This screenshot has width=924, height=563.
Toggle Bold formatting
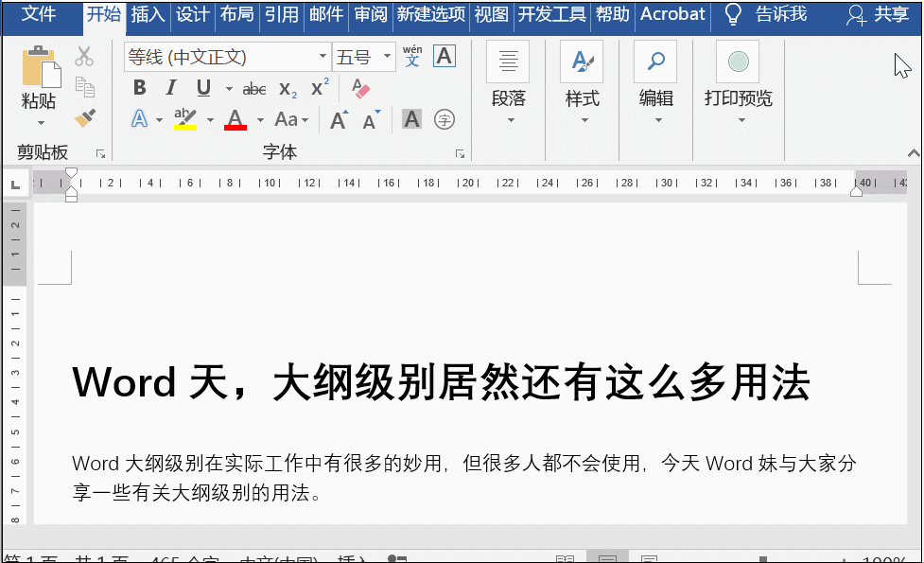[140, 88]
